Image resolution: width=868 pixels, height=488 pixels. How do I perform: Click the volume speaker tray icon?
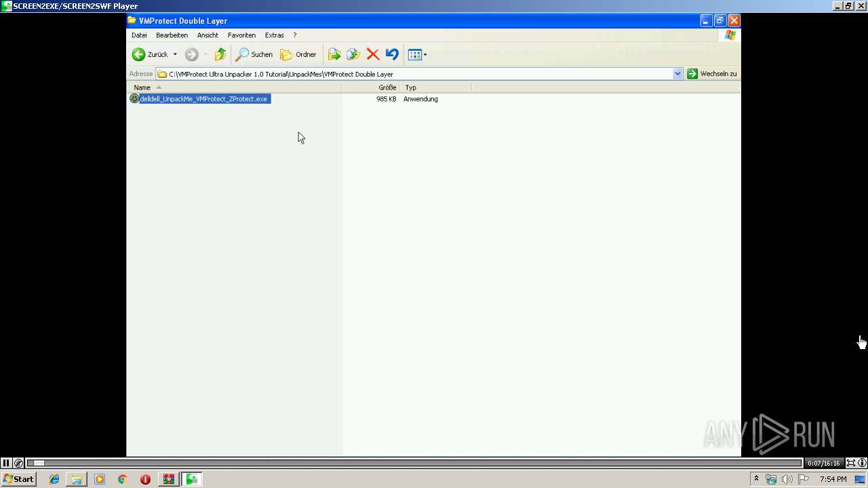click(787, 479)
